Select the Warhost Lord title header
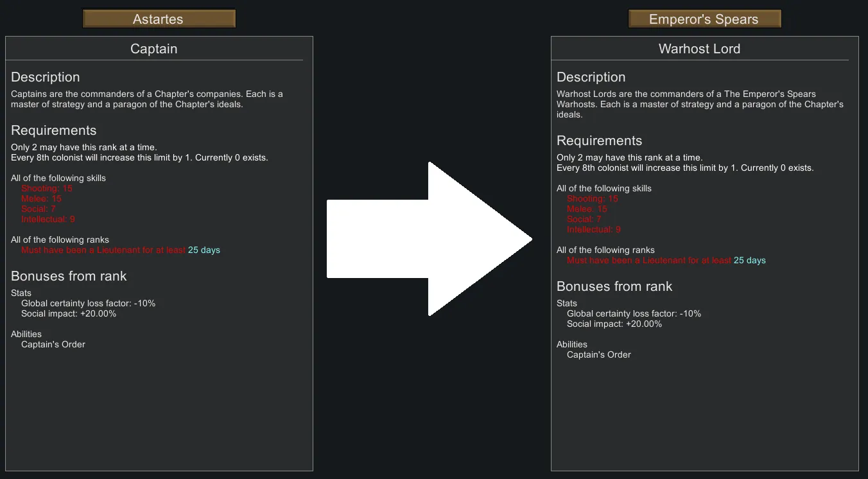868x479 pixels. coord(699,49)
